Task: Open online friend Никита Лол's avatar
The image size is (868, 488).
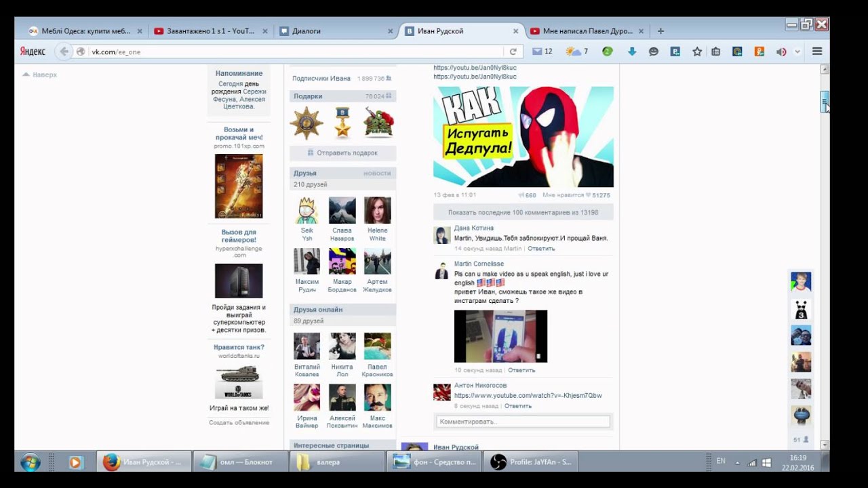Action: [342, 346]
